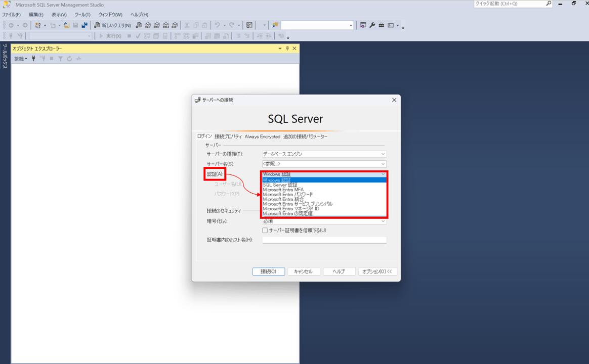The width and height of the screenshot is (589, 364).
Task: Open the encryption (暗号化) dropdown
Action: coord(324,221)
